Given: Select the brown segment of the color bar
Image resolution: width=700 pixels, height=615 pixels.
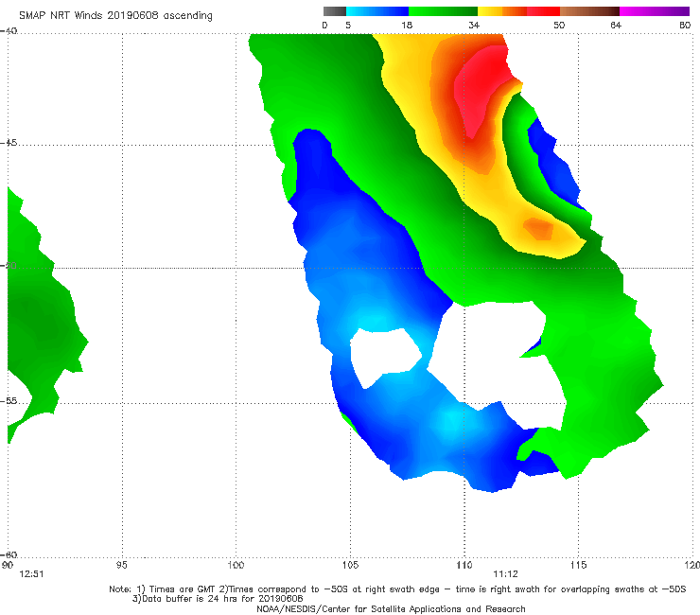Looking at the screenshot, I should pyautogui.click(x=589, y=11).
